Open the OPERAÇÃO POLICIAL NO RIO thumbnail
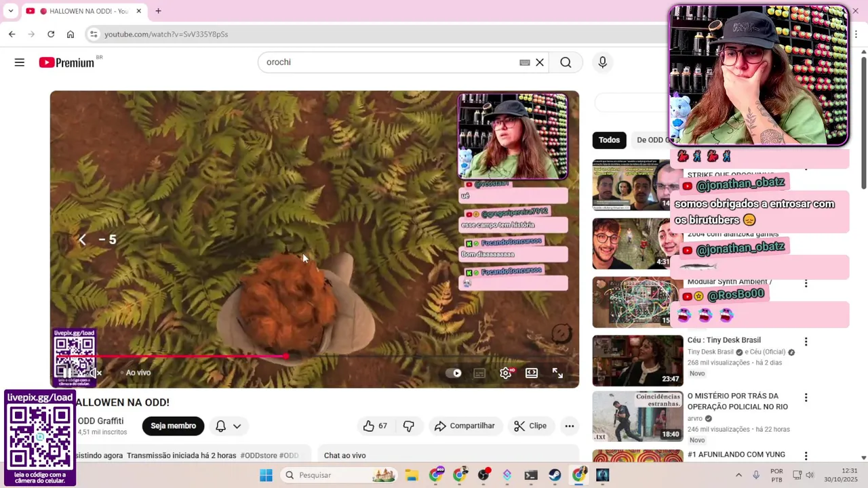Image resolution: width=868 pixels, height=488 pixels. 637,416
